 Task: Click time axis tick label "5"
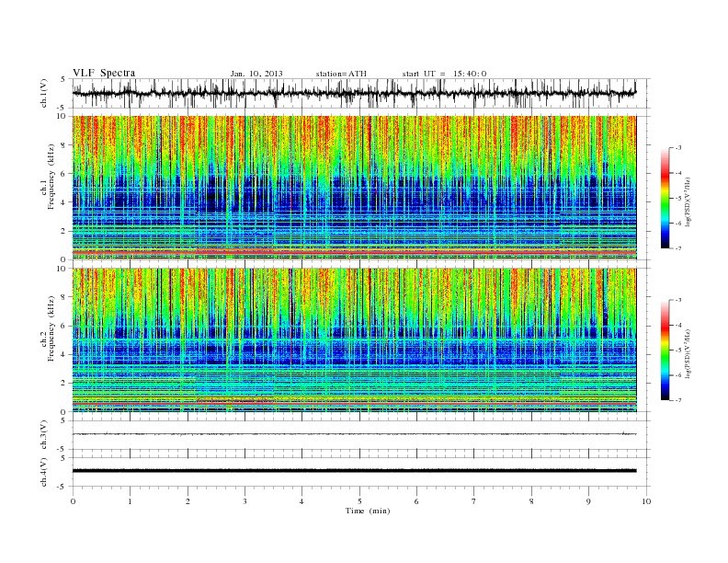(x=359, y=501)
